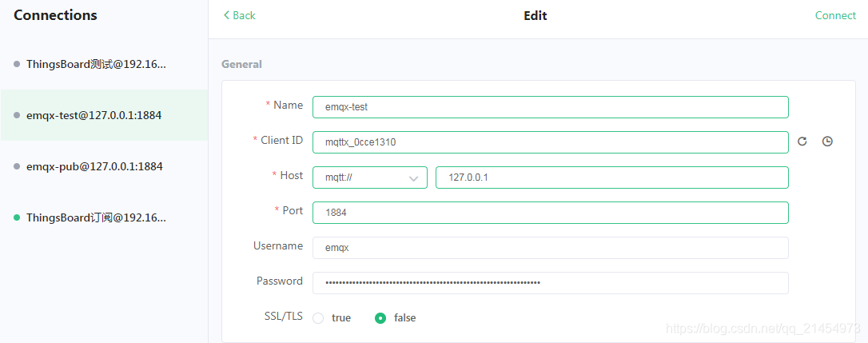Click the gray status dot of ThingsBoard测试
This screenshot has width=868, height=343.
click(x=17, y=64)
